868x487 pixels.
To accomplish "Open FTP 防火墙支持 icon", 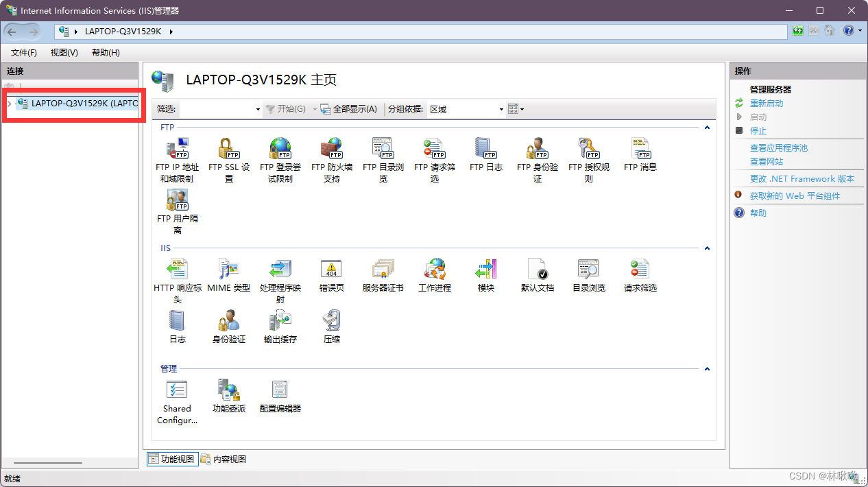I will click(x=331, y=159).
